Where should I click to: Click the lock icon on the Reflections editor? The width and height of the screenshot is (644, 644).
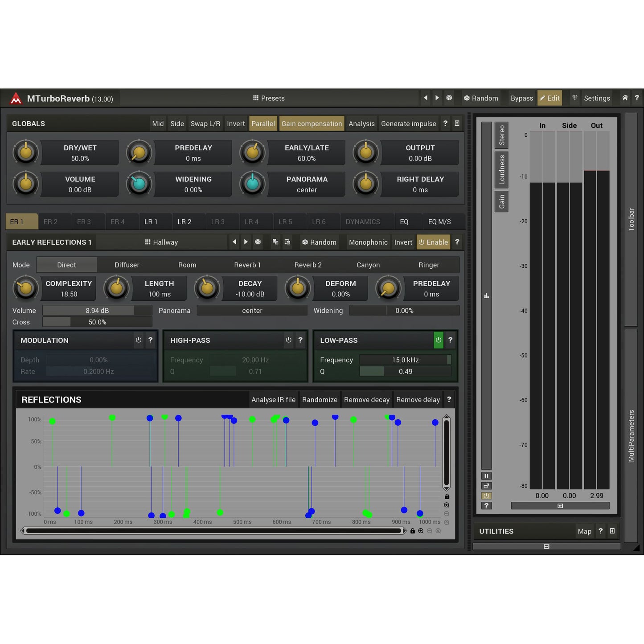tap(446, 496)
